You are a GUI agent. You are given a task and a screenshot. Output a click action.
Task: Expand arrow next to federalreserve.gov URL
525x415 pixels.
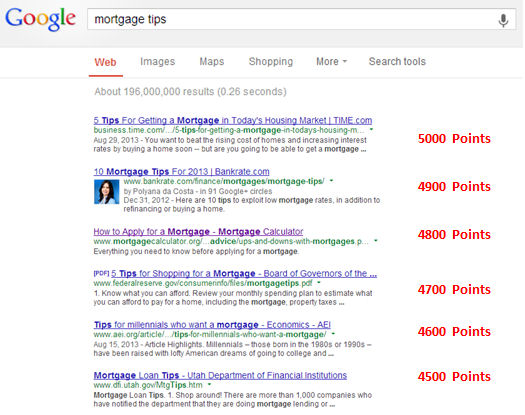[319, 283]
